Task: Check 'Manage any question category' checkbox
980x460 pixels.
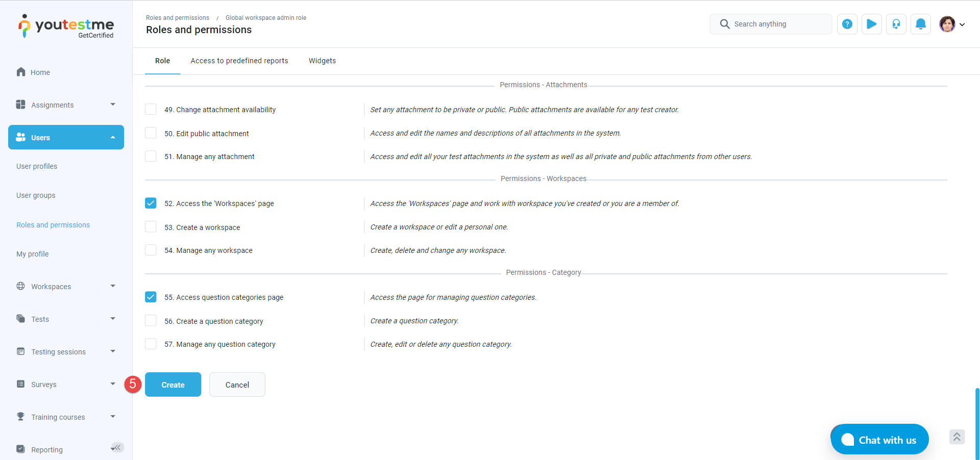Action: 151,344
